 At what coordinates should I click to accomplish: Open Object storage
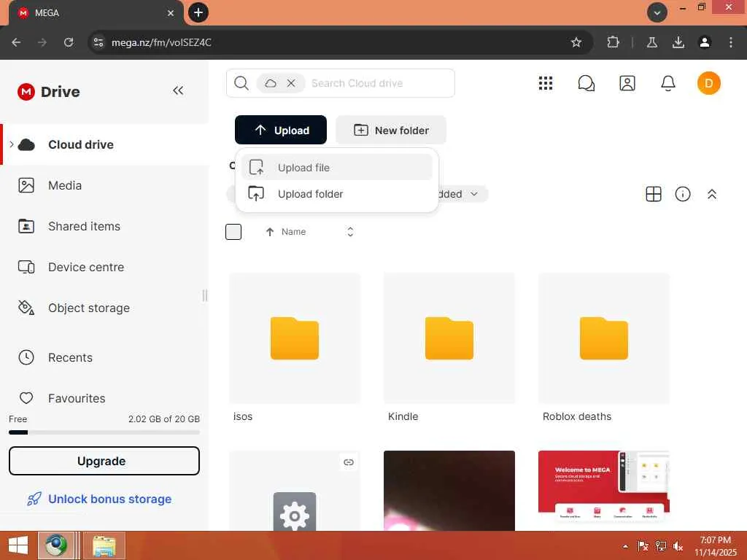pyautogui.click(x=88, y=308)
